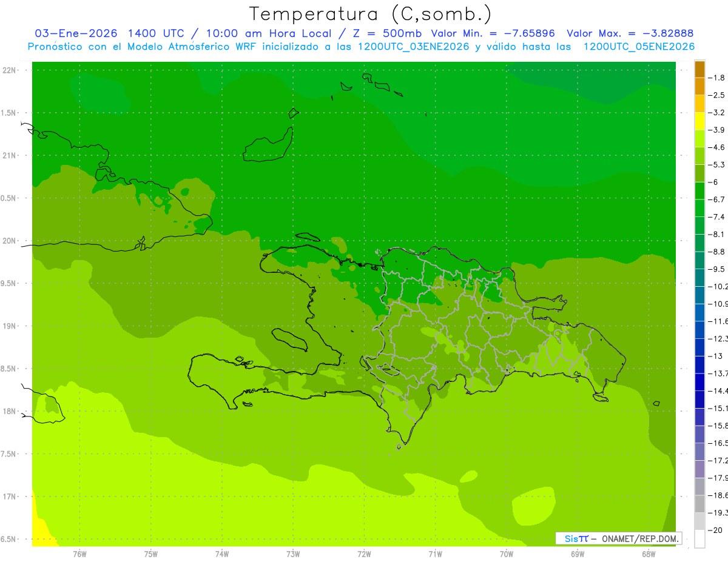This screenshot has width=728, height=562.
Task: Click the '73W' longitude label
Action: [293, 554]
